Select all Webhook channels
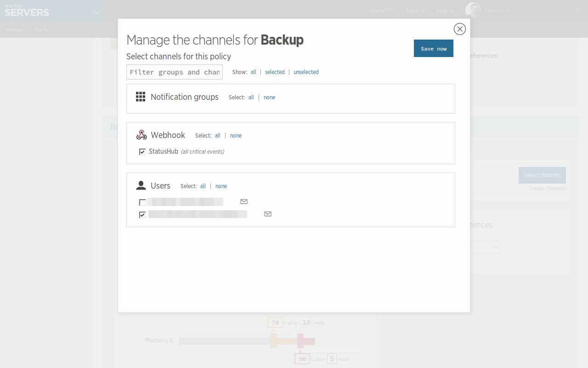Image resolution: width=588 pixels, height=368 pixels. click(218, 136)
